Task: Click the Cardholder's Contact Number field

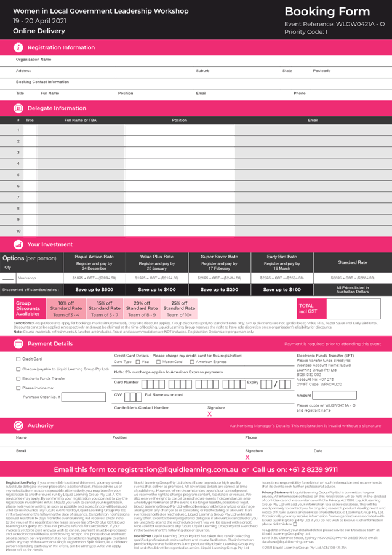Action: click(x=158, y=410)
